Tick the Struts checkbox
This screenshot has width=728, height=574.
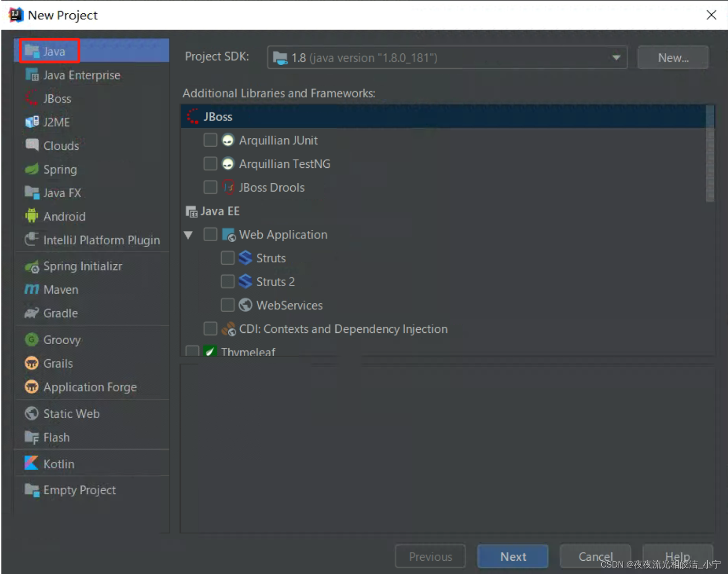pos(228,258)
